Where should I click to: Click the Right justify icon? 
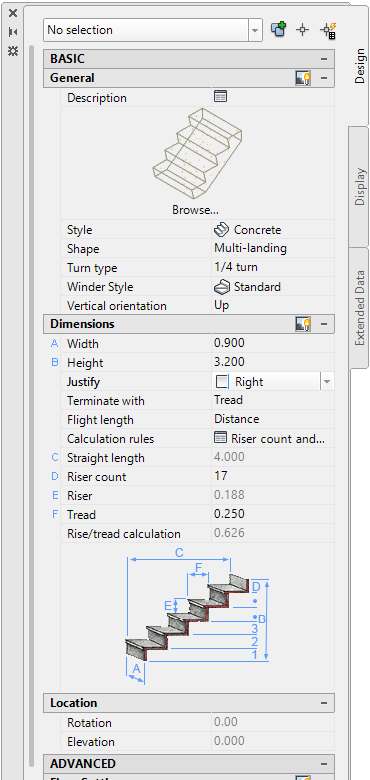click(222, 382)
